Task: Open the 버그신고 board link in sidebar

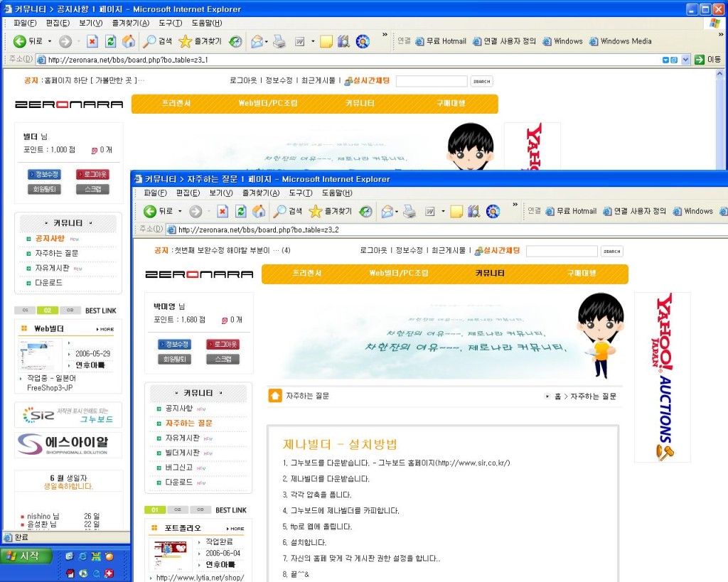Action: [x=178, y=467]
